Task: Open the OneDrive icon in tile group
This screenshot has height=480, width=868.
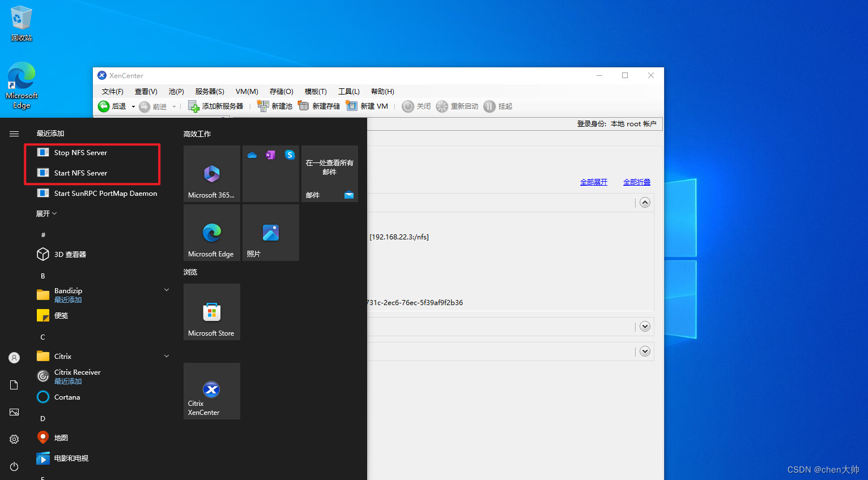Action: tap(252, 155)
